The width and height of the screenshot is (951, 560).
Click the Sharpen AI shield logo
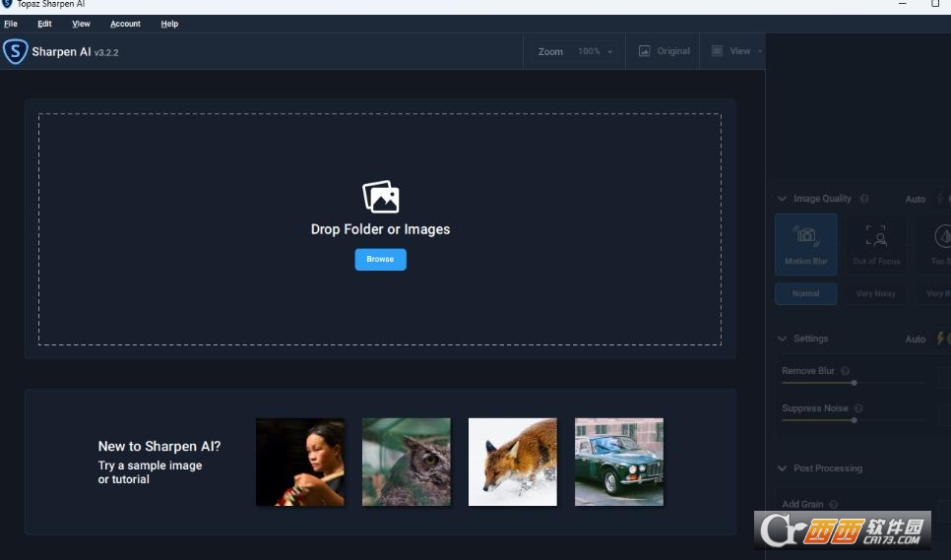coord(15,51)
